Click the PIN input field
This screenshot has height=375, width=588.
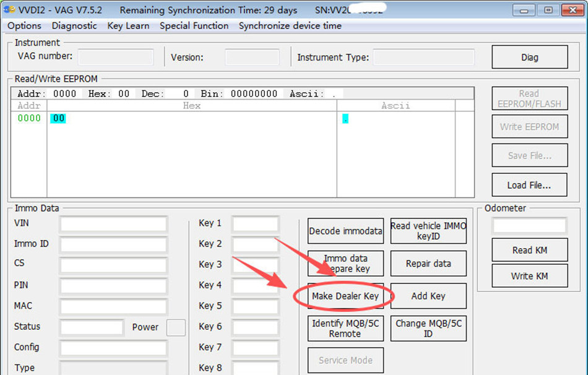113,286
